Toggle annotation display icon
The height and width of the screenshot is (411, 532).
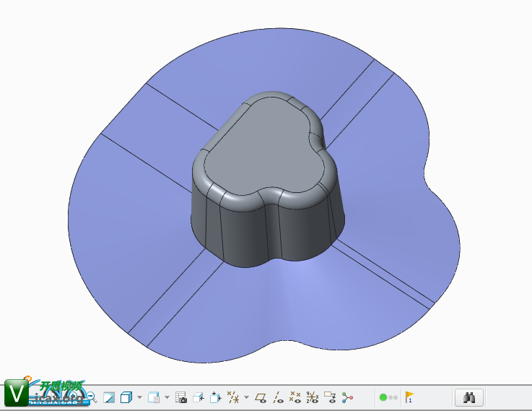(330, 397)
